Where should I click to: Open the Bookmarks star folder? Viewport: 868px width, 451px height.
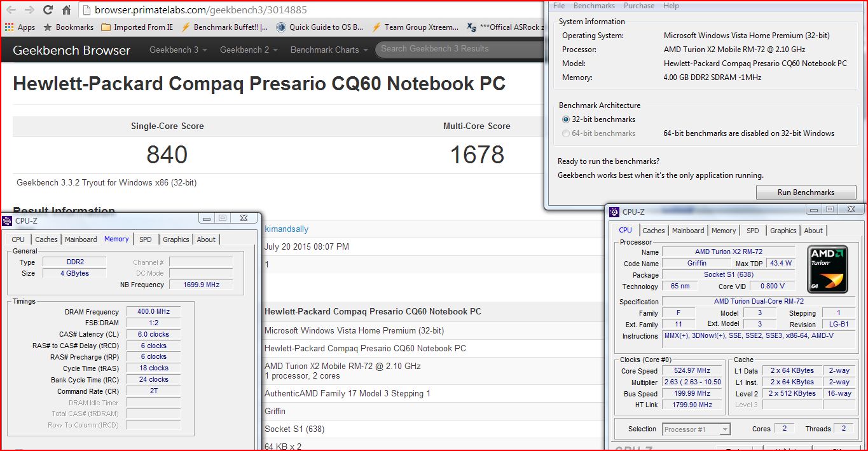[68, 27]
